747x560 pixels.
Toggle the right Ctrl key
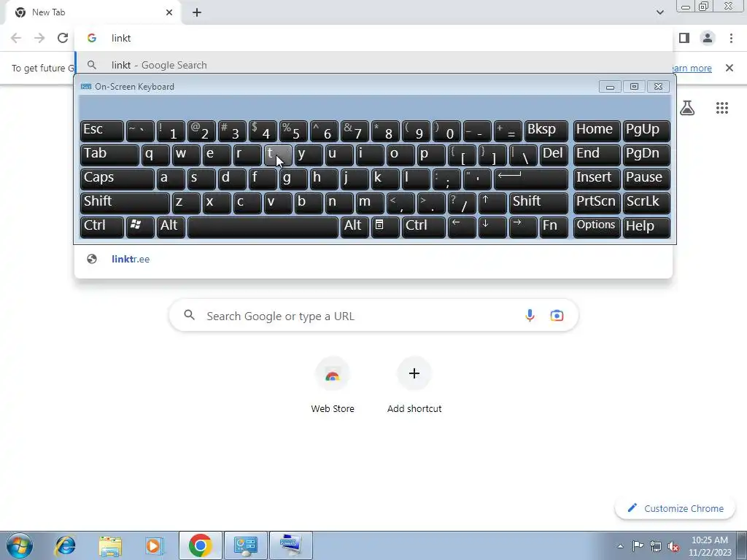coord(424,226)
